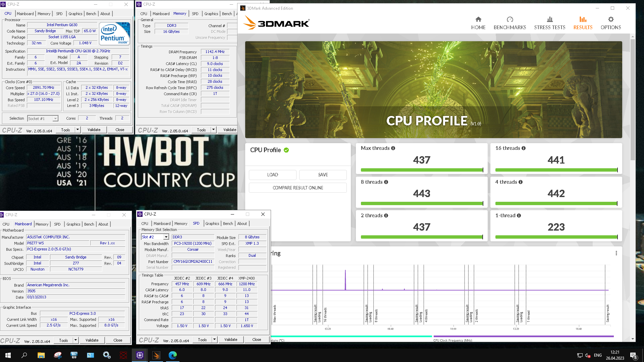The width and height of the screenshot is (644, 362).
Task: Click DRAM Frequency value 1142.4 MHz
Action: [x=215, y=52]
